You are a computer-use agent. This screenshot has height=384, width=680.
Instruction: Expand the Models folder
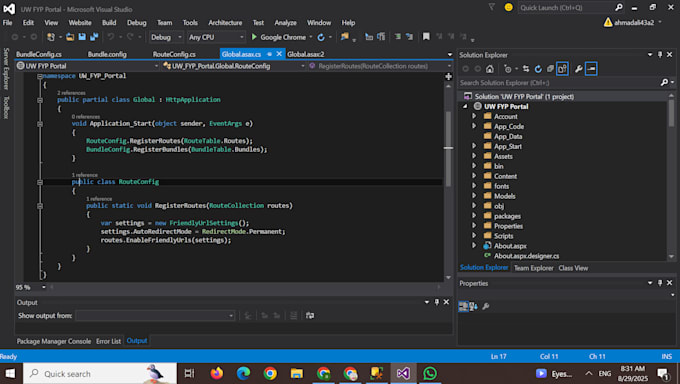474,196
